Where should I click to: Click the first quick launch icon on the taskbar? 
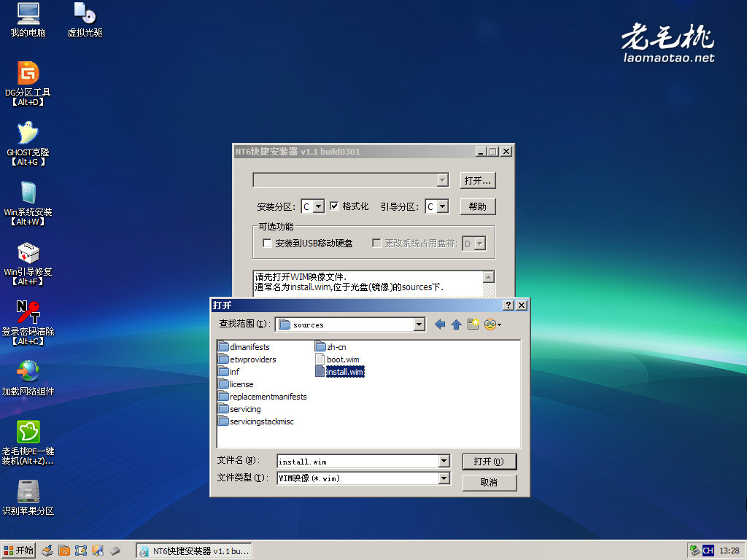[47, 551]
